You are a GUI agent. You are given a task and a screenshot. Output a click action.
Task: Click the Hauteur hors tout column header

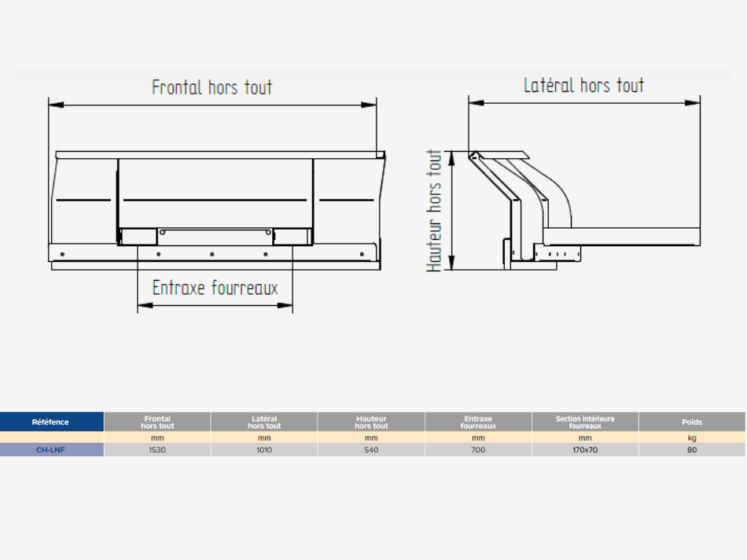371,422
